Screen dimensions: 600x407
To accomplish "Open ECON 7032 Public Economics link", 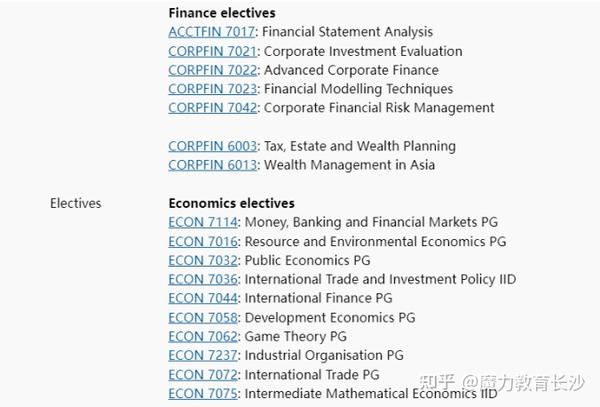I will click(x=203, y=260).
